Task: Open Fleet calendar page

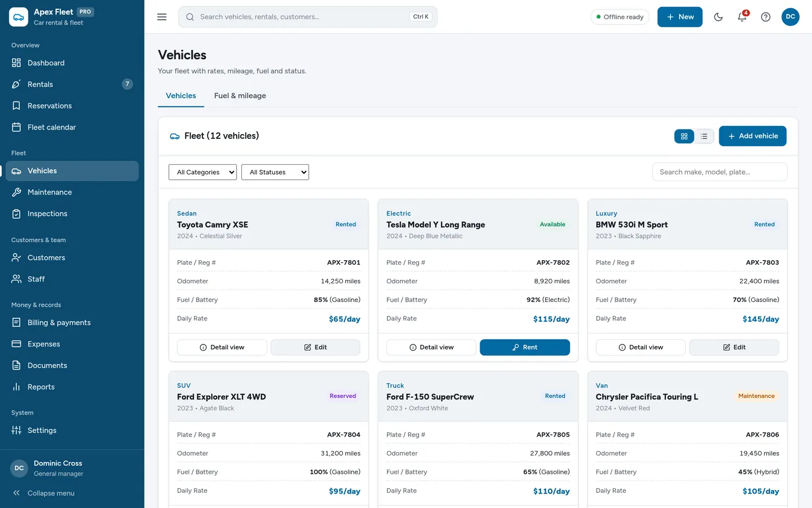Action: pyautogui.click(x=72, y=127)
